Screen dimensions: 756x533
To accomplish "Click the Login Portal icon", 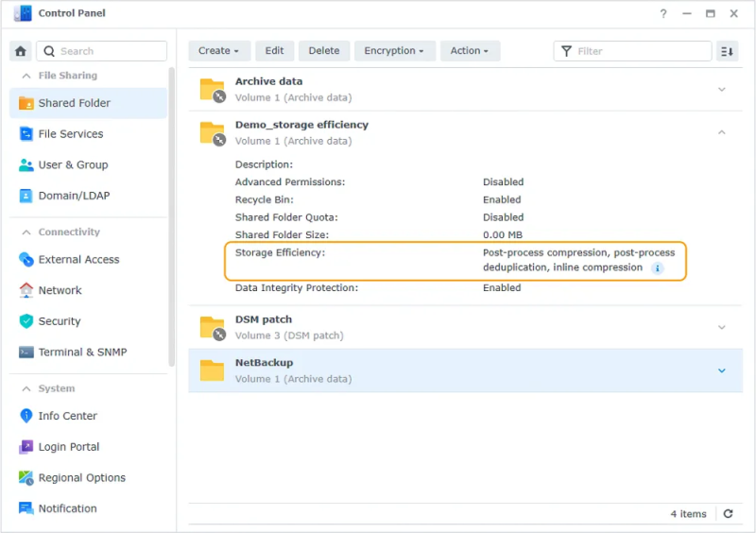I will pos(26,447).
